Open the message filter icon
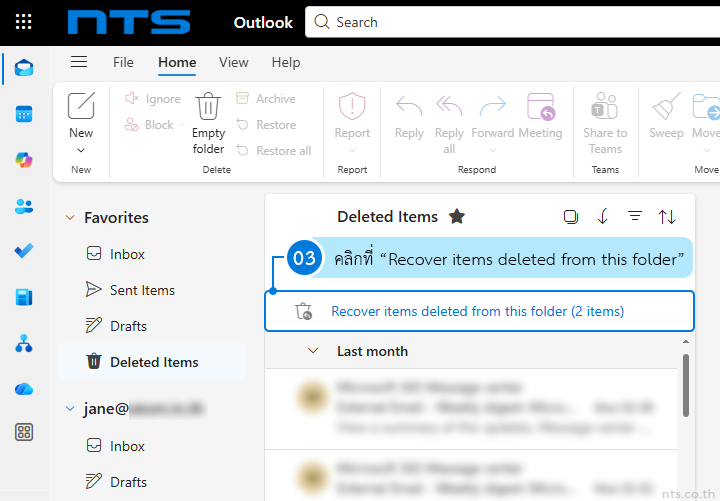 635,215
